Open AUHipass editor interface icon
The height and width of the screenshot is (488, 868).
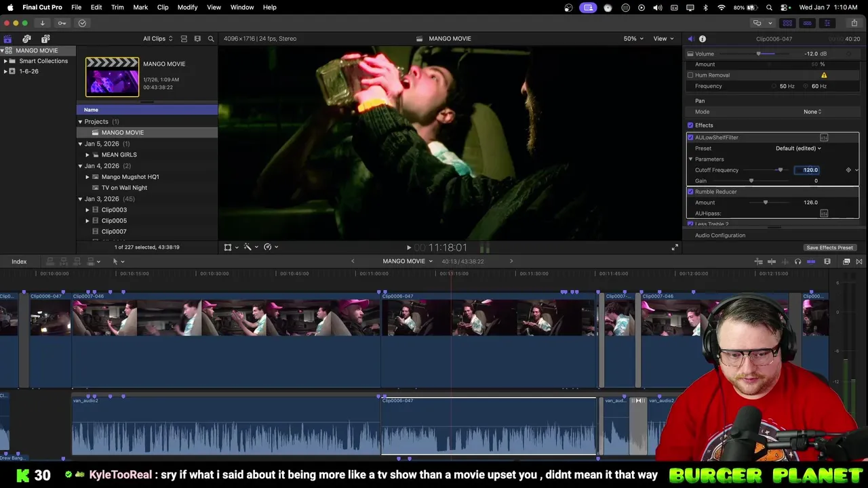824,213
